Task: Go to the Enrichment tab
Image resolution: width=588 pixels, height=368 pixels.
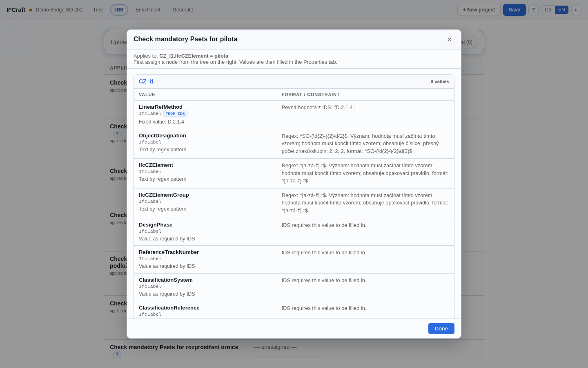Action: pyautogui.click(x=148, y=10)
